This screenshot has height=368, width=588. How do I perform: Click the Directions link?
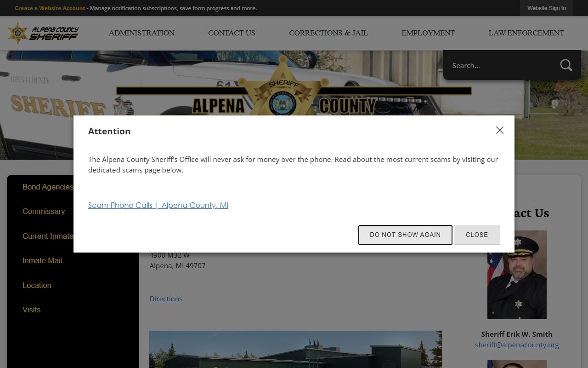pos(166,299)
